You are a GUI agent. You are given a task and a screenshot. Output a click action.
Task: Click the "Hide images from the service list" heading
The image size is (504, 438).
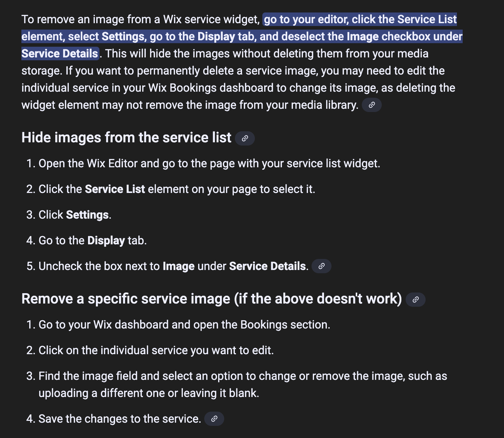pyautogui.click(x=126, y=138)
